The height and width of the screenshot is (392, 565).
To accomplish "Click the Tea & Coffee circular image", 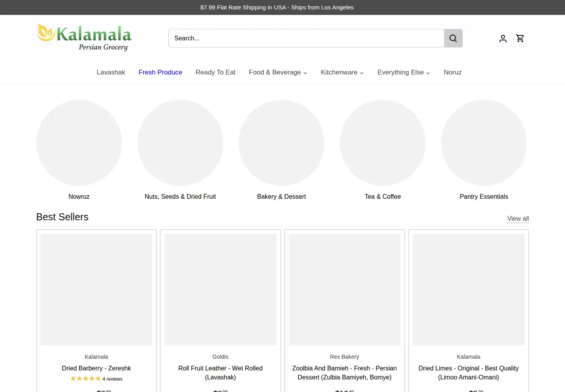I will pos(383,143).
